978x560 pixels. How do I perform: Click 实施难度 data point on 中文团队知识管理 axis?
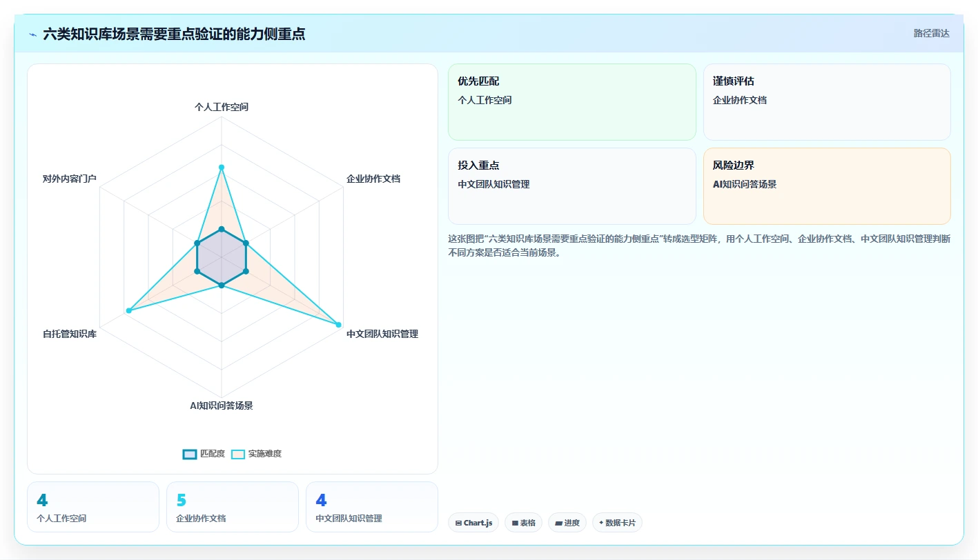339,324
